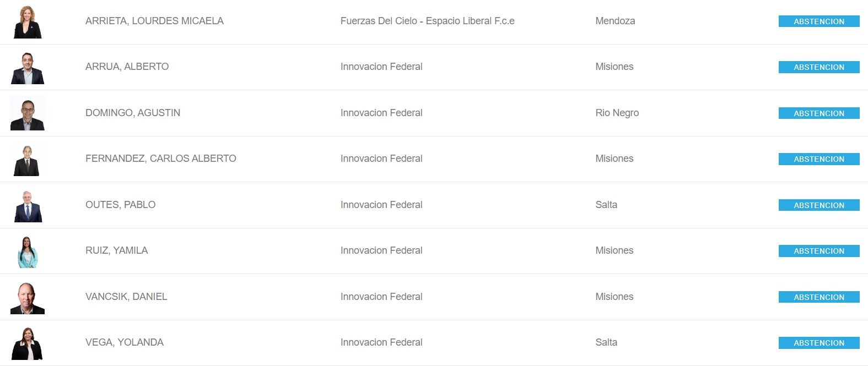Open Lourdes Micaela Arrieta's portrait photo
Screen dimensions: 868x366
pyautogui.click(x=28, y=21)
